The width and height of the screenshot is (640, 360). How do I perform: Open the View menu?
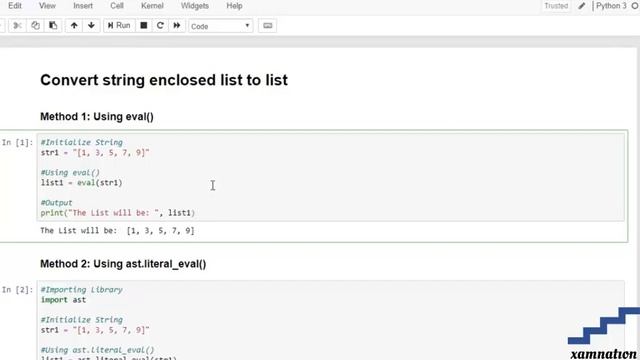pyautogui.click(x=47, y=6)
